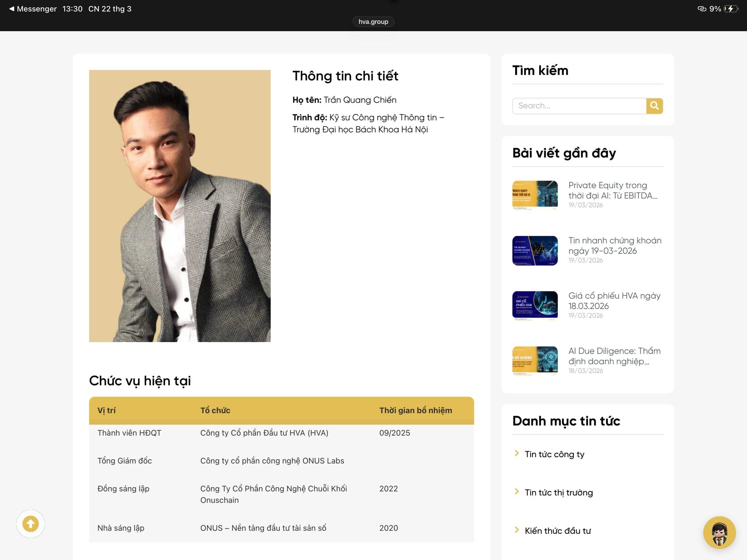Expand the Tin tức thị trường category
747x560 pixels.
(x=559, y=492)
